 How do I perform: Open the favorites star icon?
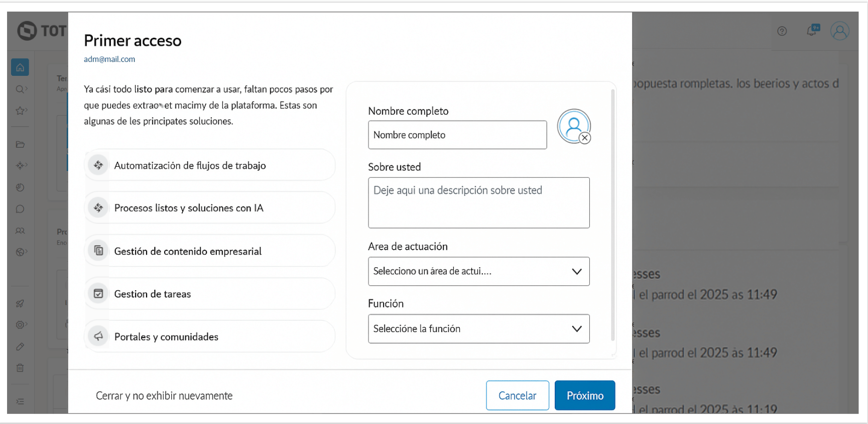coord(20,111)
